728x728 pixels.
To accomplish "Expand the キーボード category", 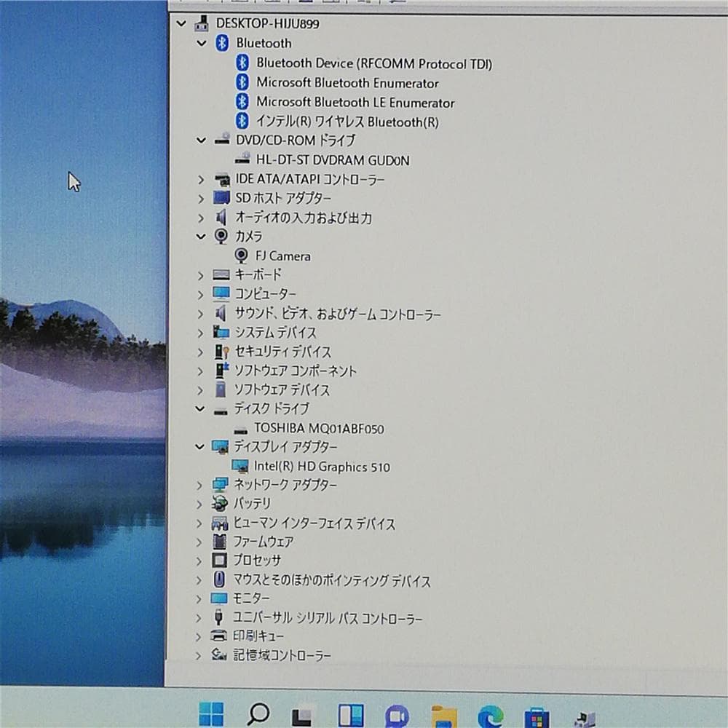I will click(200, 275).
